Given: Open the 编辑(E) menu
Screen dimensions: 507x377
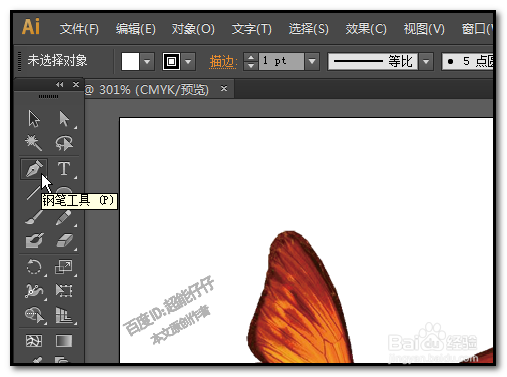Looking at the screenshot, I should [136, 29].
